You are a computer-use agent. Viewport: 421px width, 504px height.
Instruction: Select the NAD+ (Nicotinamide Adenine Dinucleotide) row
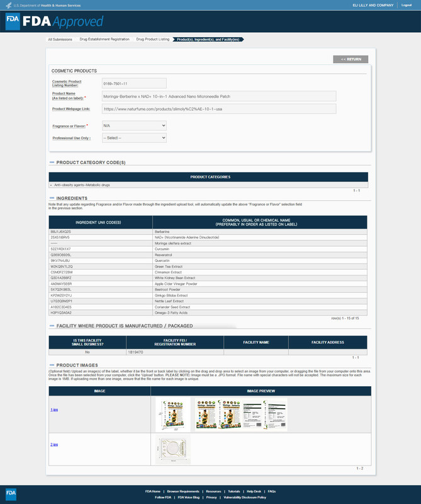208,238
